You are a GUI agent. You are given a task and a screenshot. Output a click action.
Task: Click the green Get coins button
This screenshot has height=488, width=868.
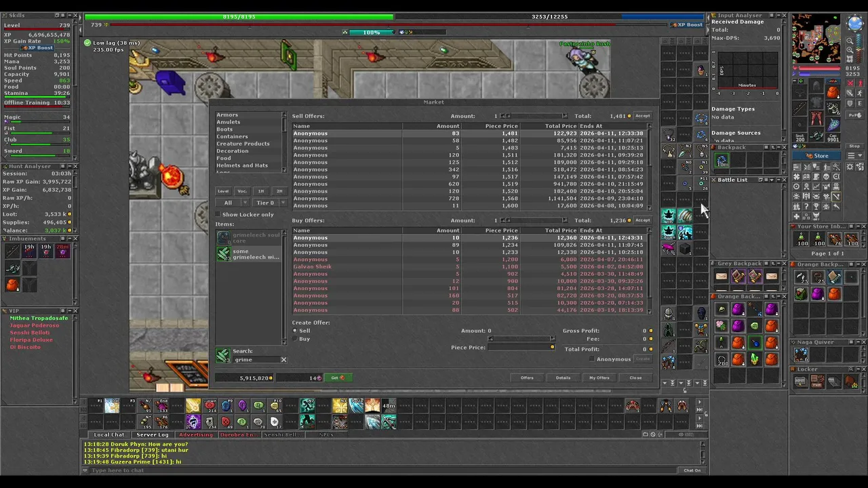coord(337,378)
